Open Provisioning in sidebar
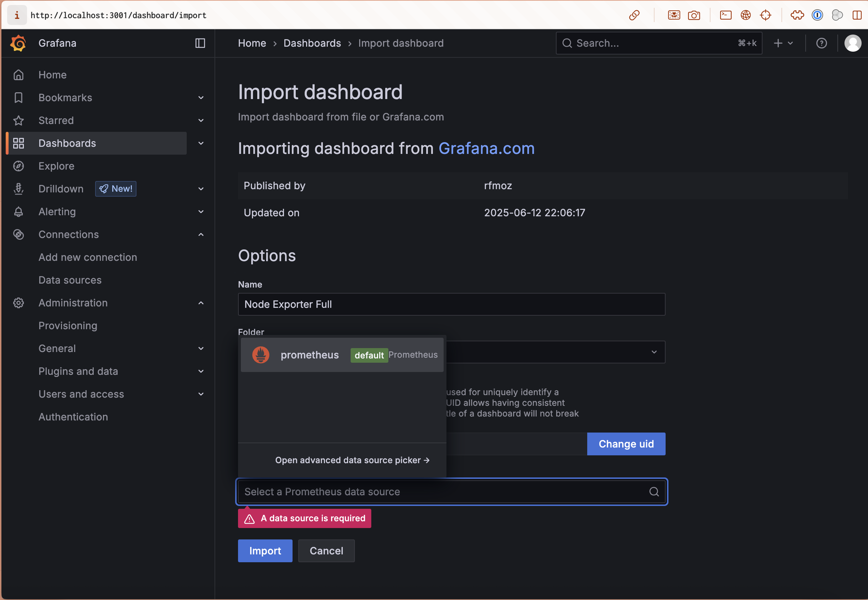Screen dimensions: 868x600 click(x=68, y=326)
